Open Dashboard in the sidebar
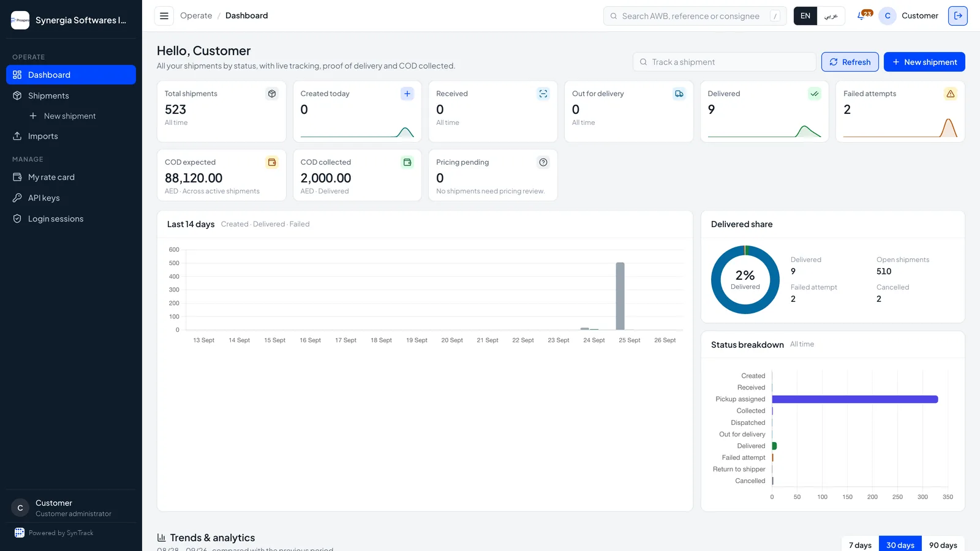 71,75
